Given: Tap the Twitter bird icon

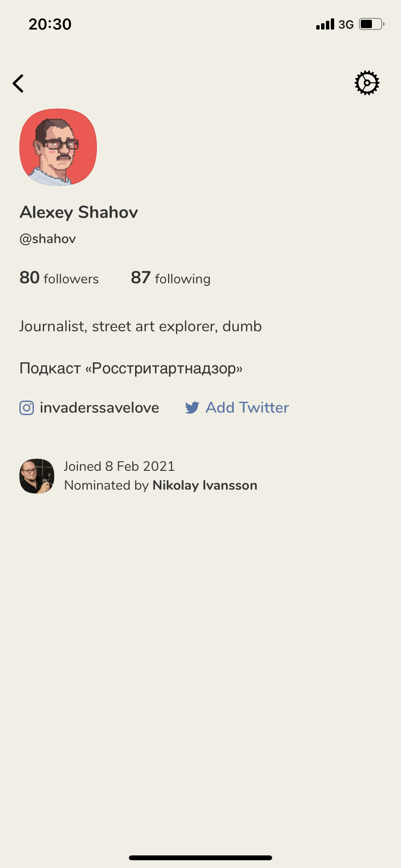Looking at the screenshot, I should [192, 408].
